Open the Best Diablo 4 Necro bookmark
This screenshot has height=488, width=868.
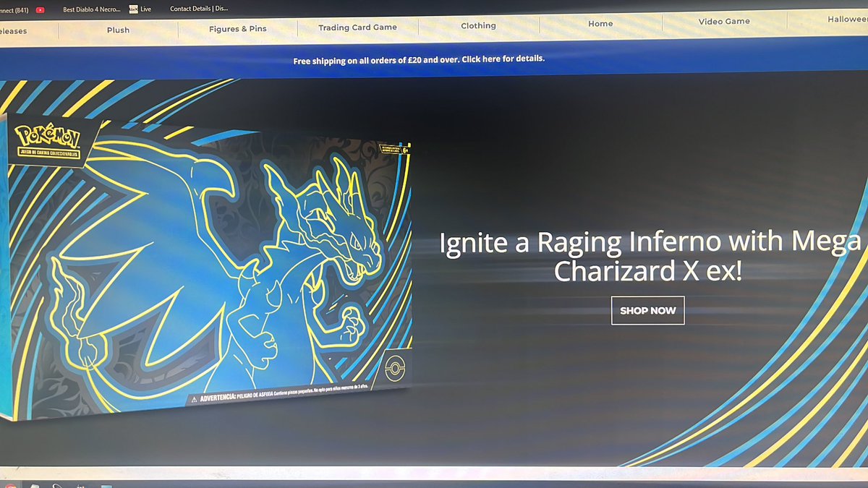point(92,10)
